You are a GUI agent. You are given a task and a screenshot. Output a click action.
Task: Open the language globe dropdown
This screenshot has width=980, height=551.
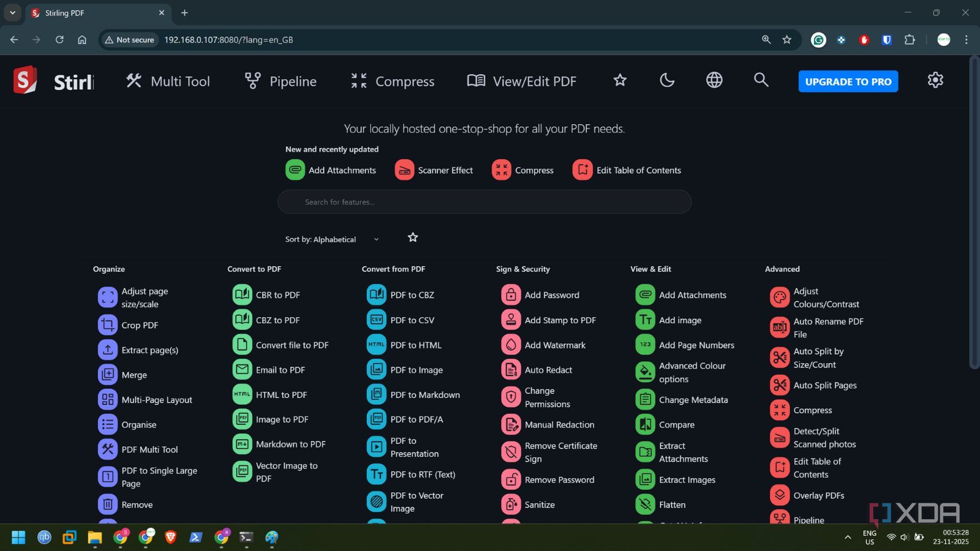[714, 80]
